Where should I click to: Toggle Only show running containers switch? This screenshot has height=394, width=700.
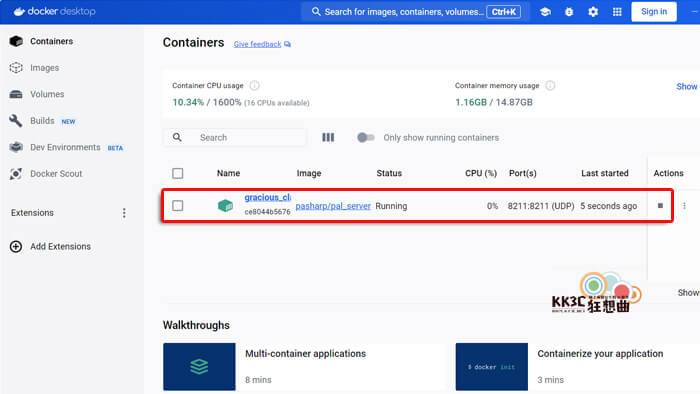click(366, 137)
